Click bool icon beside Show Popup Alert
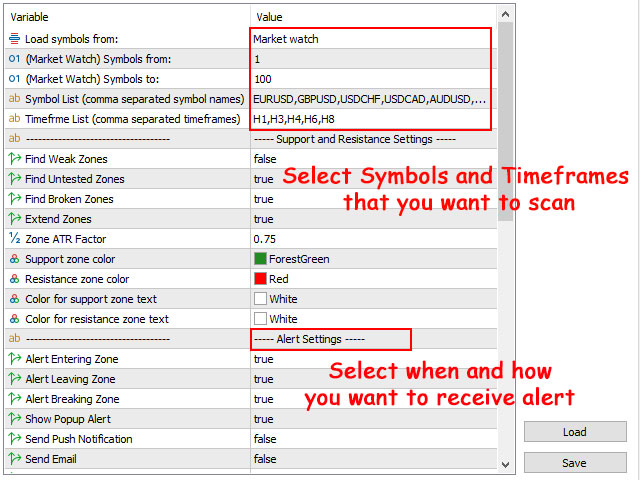640x480 pixels. tap(14, 418)
